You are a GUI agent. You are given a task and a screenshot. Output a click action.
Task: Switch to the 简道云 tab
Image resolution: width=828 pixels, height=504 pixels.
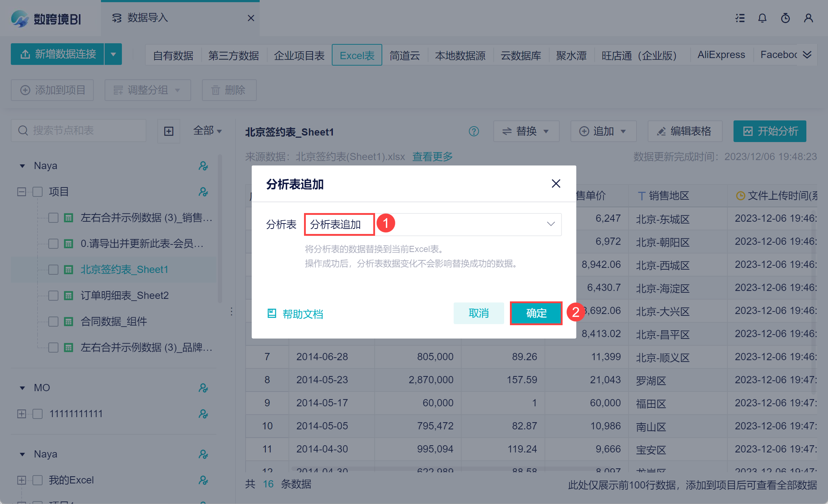tap(405, 56)
